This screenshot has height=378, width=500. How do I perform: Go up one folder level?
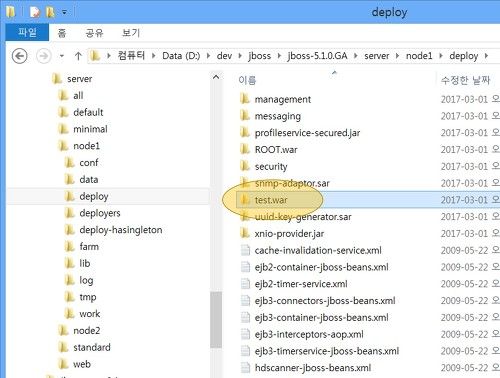click(78, 56)
